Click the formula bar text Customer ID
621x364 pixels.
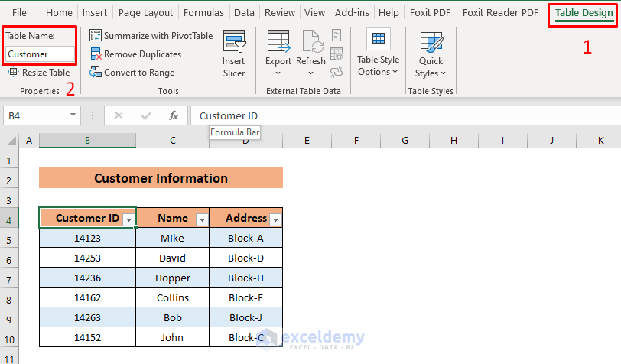(229, 115)
